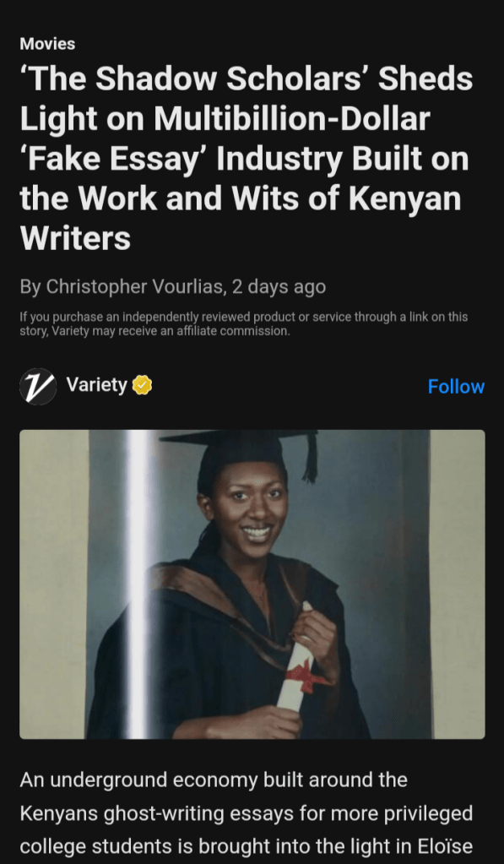Viewport: 504px width, 864px height.
Task: Open the graduation portrait image
Action: (x=252, y=584)
